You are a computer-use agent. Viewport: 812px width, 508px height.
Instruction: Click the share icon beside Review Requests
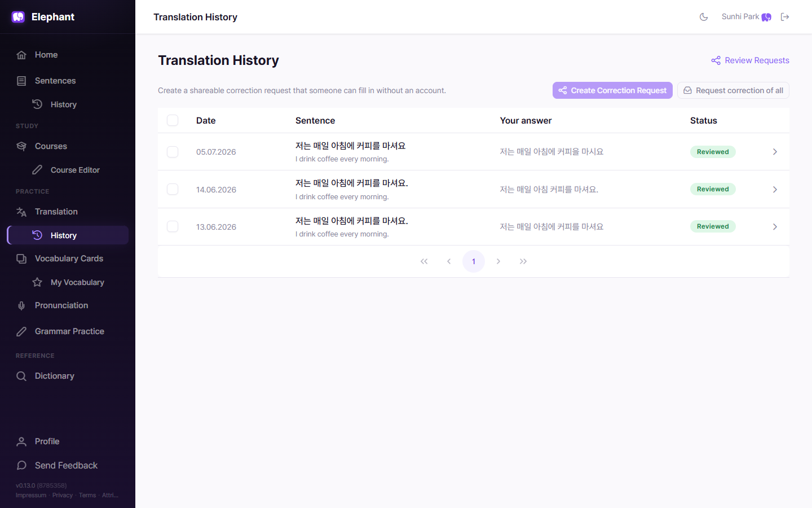(x=716, y=60)
